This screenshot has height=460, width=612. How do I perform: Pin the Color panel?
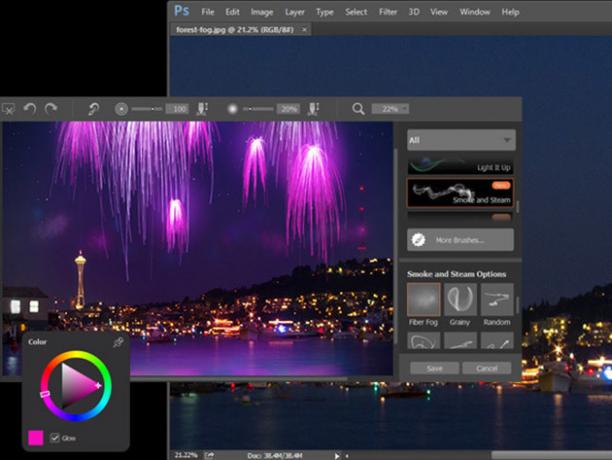coord(118,343)
